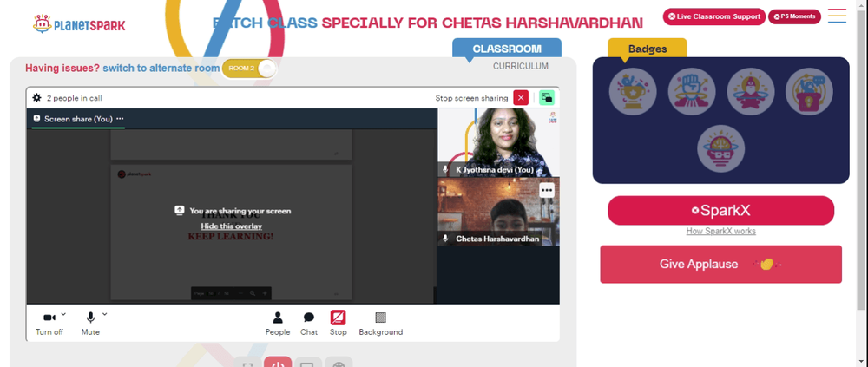Image resolution: width=868 pixels, height=367 pixels.
Task: Open the Chat panel
Action: pyautogui.click(x=309, y=324)
